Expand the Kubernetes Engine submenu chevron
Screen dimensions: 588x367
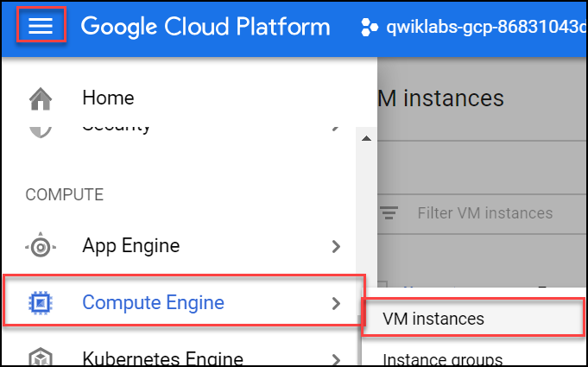pyautogui.click(x=337, y=360)
